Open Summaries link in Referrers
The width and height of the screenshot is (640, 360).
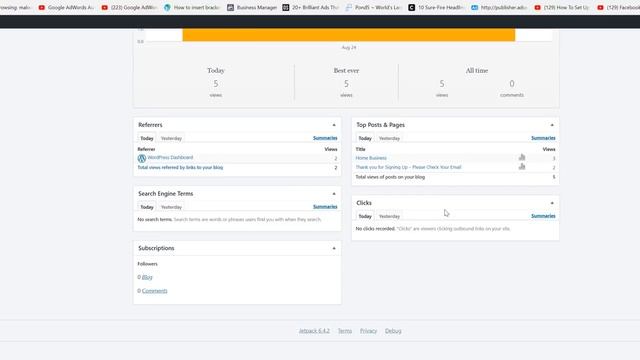click(x=325, y=138)
